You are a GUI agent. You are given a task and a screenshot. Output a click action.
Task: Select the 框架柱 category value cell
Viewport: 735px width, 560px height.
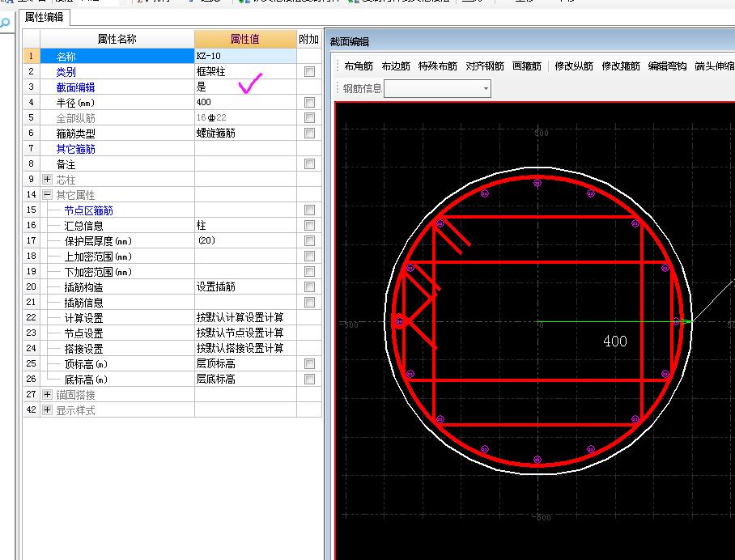(245, 72)
